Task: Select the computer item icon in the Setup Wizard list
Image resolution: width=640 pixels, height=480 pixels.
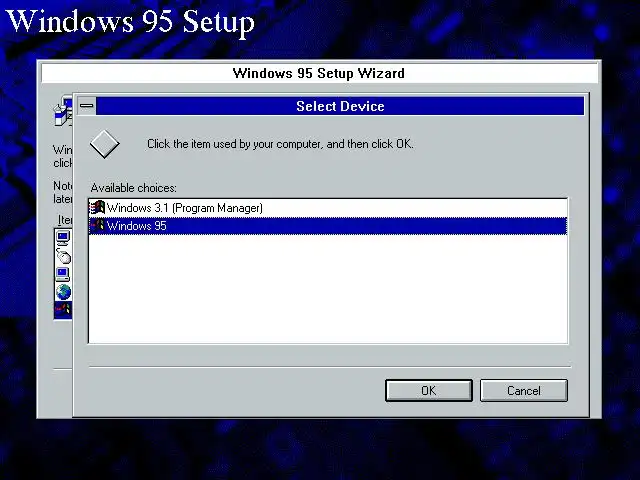Action: point(63,274)
